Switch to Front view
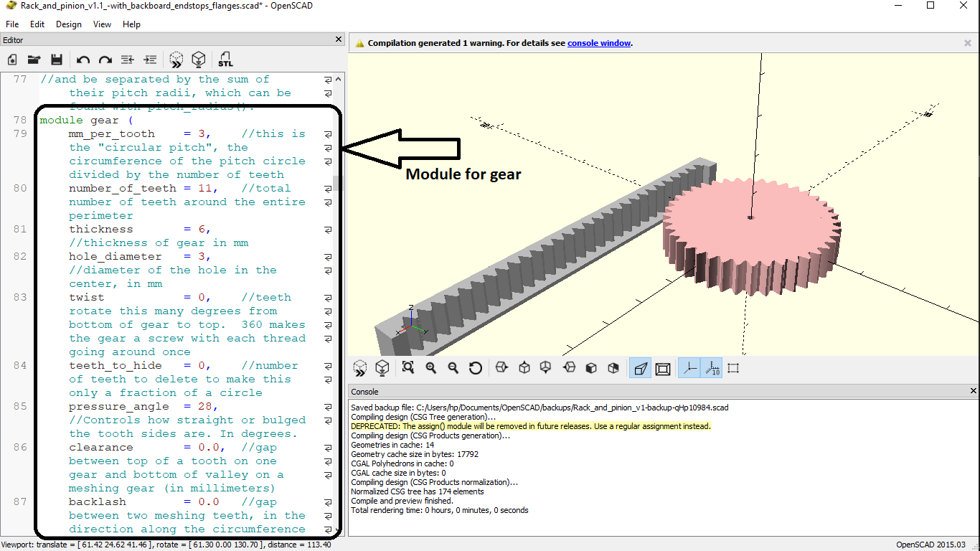 point(591,368)
